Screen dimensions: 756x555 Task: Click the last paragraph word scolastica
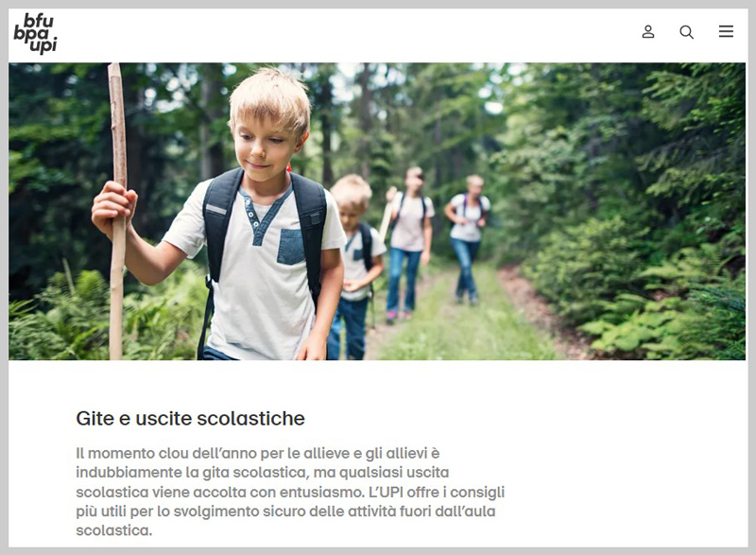coord(113,530)
